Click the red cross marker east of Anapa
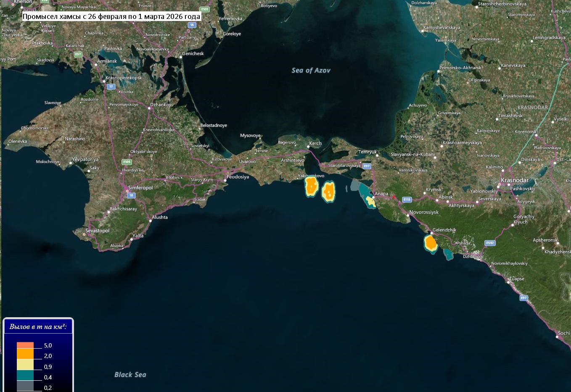 pos(394,197)
